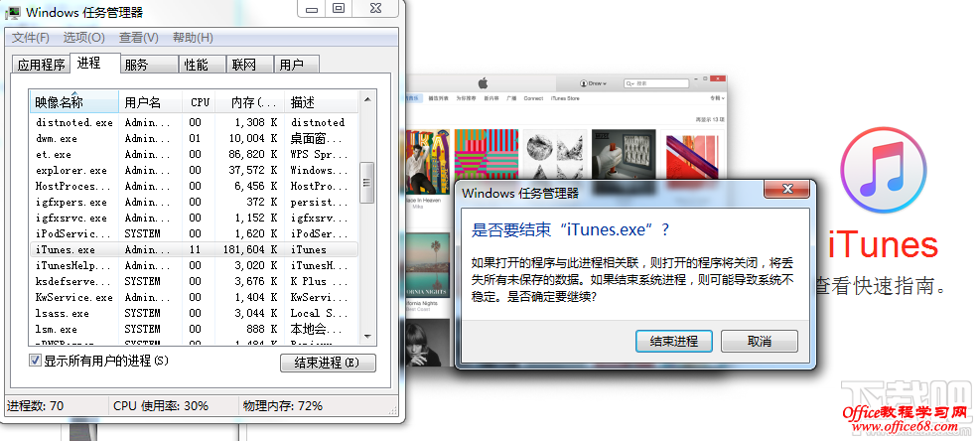Click 取消 in the confirmation dialog
This screenshot has height=441, width=980.
pyautogui.click(x=760, y=341)
